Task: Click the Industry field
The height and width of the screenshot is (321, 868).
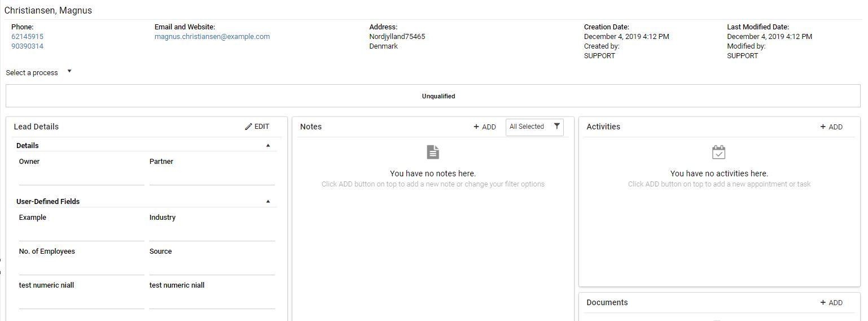Action: 212,233
